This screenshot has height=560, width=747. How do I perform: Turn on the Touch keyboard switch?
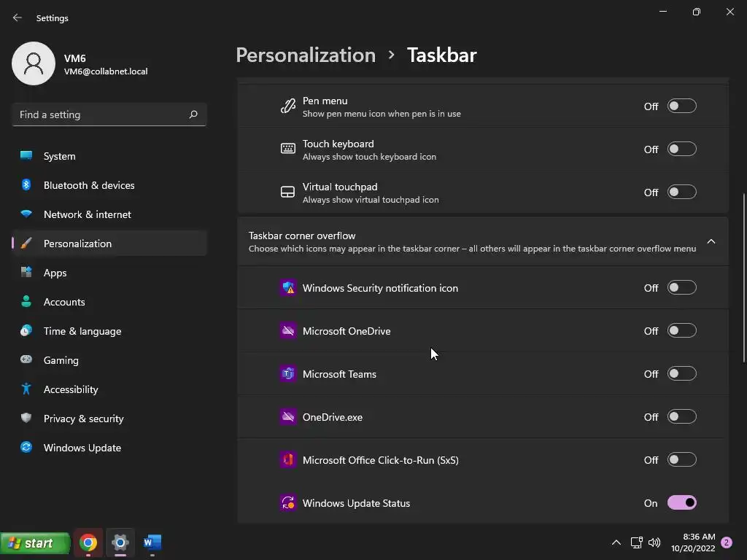(681, 149)
